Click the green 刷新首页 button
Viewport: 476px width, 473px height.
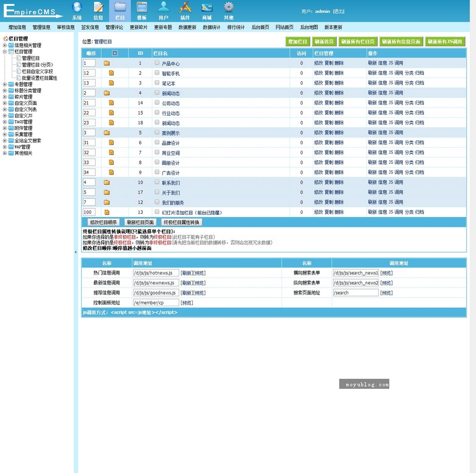[x=324, y=42]
